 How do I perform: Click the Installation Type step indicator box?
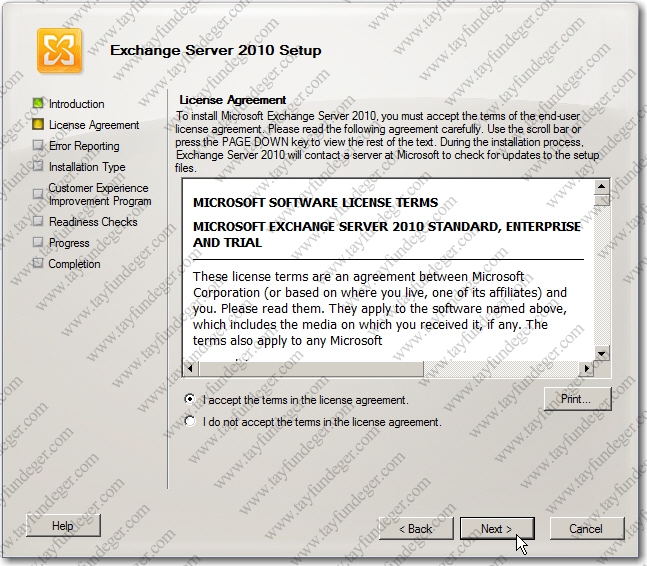pyautogui.click(x=38, y=166)
